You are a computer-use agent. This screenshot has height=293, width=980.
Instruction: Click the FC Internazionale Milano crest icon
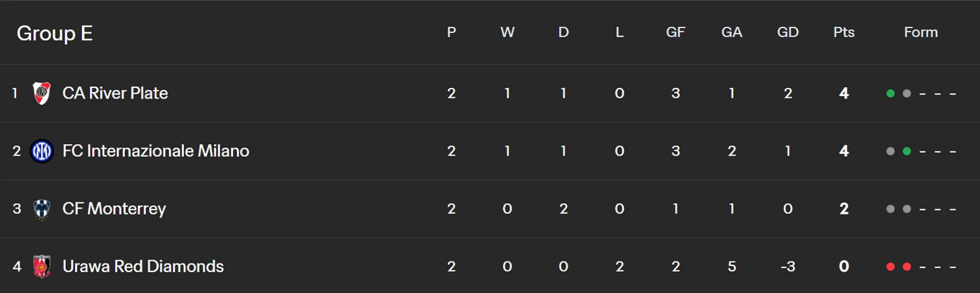coord(42,151)
